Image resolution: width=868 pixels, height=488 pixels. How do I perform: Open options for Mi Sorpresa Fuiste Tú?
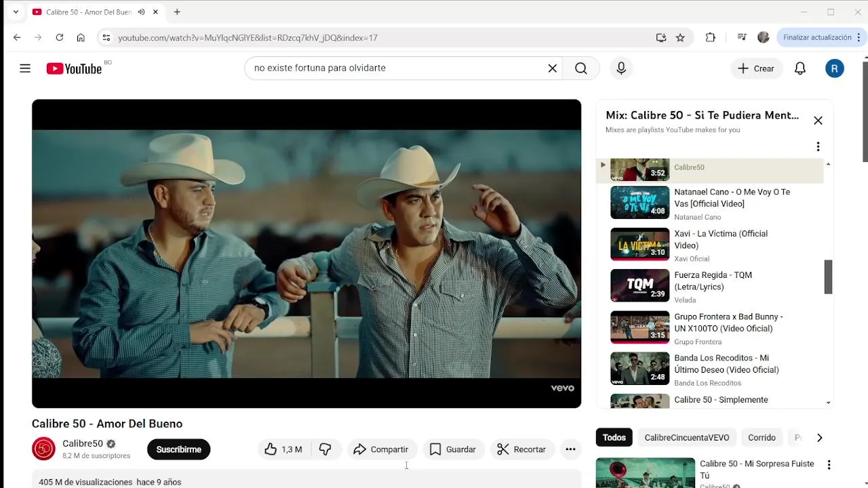[829, 465]
